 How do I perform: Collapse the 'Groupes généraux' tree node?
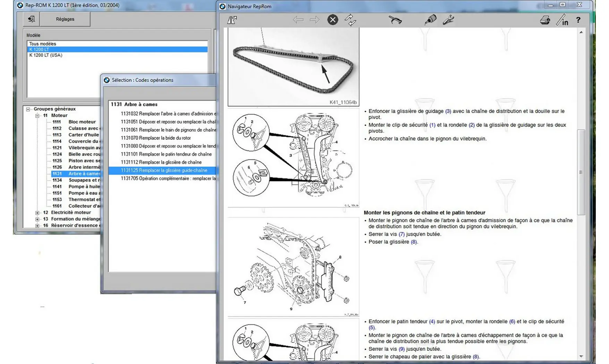point(28,109)
